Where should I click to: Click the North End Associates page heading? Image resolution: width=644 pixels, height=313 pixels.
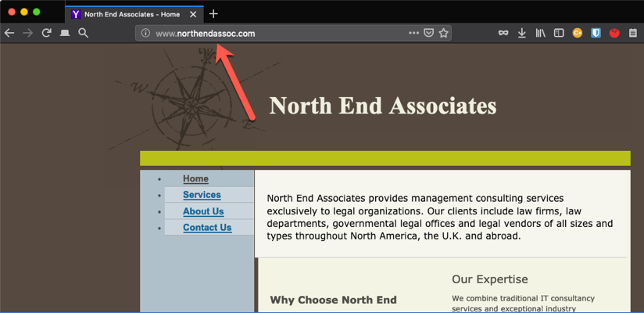[383, 106]
